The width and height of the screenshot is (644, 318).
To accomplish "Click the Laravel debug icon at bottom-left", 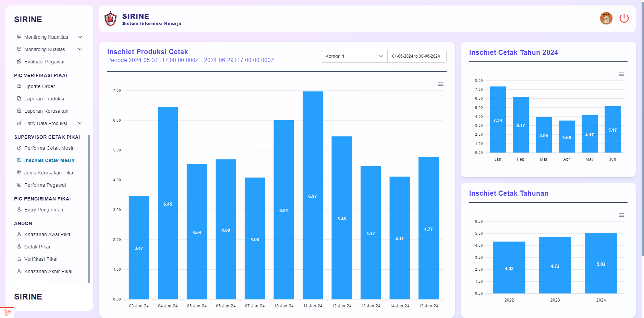I will (x=7, y=313).
